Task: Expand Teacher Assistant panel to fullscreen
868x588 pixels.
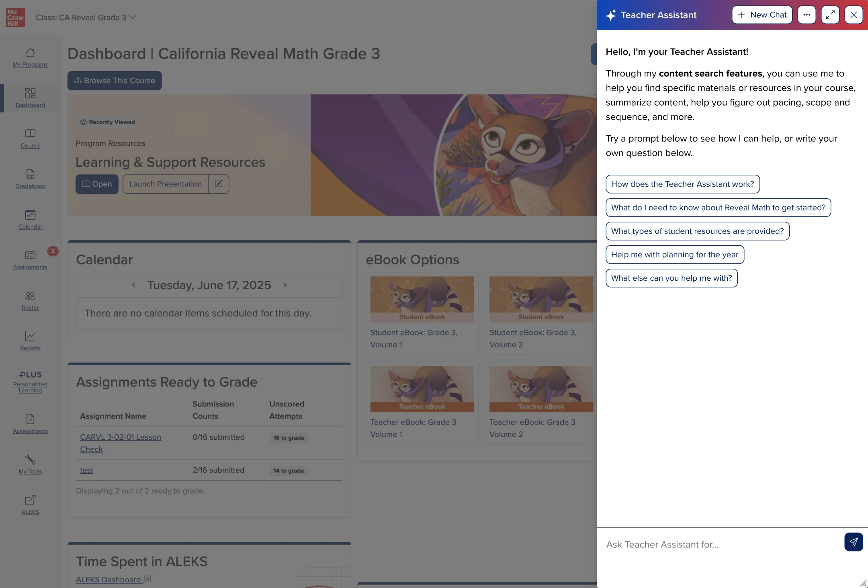Action: click(x=830, y=15)
